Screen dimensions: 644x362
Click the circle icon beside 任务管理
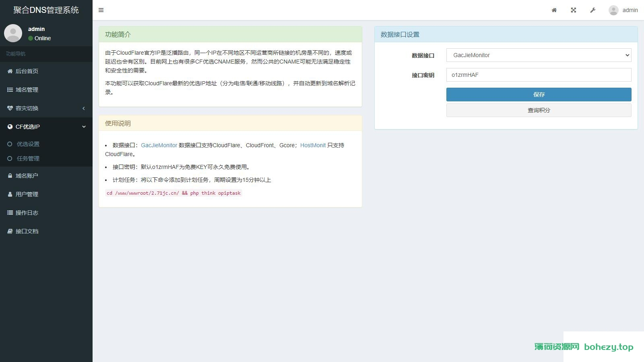[10, 158]
